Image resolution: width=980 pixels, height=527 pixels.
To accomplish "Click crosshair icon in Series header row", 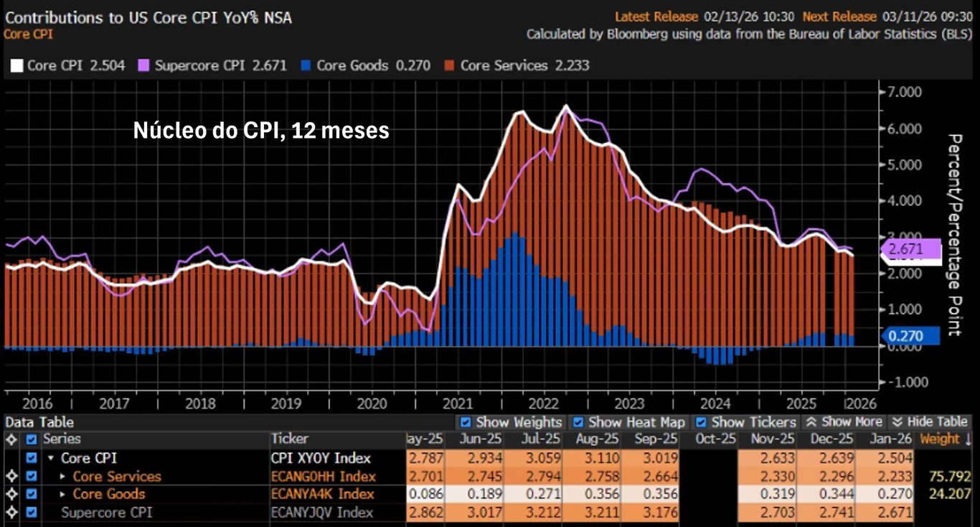I will [x=11, y=439].
